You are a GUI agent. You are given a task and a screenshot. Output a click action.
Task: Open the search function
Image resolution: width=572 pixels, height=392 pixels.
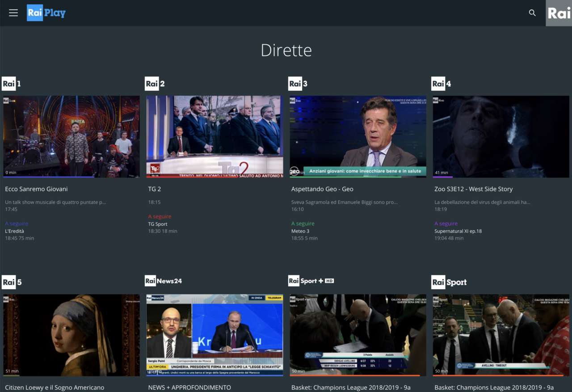pyautogui.click(x=532, y=13)
